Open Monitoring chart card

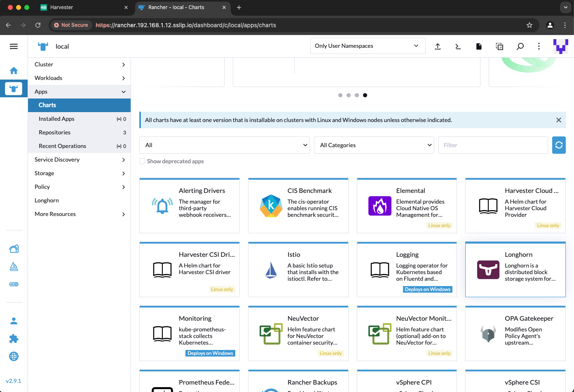pyautogui.click(x=190, y=333)
